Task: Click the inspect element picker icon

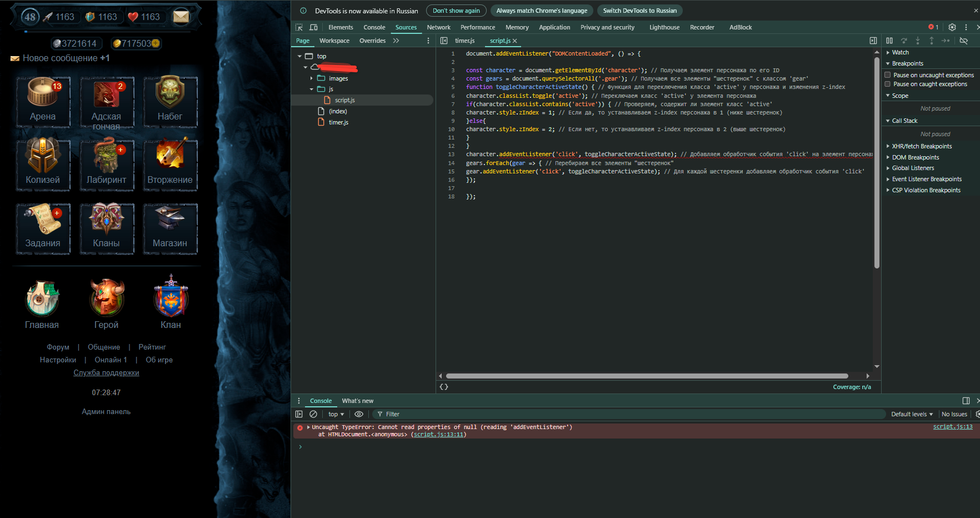Action: 299,27
